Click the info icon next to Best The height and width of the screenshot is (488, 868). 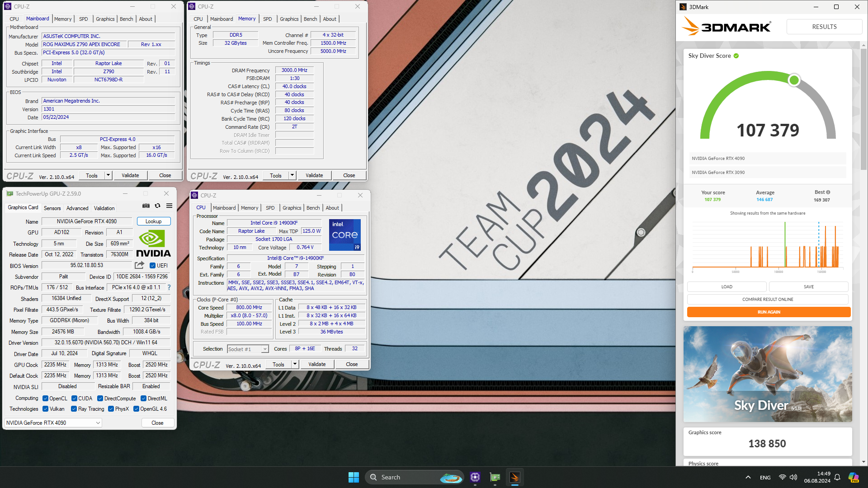pyautogui.click(x=828, y=192)
